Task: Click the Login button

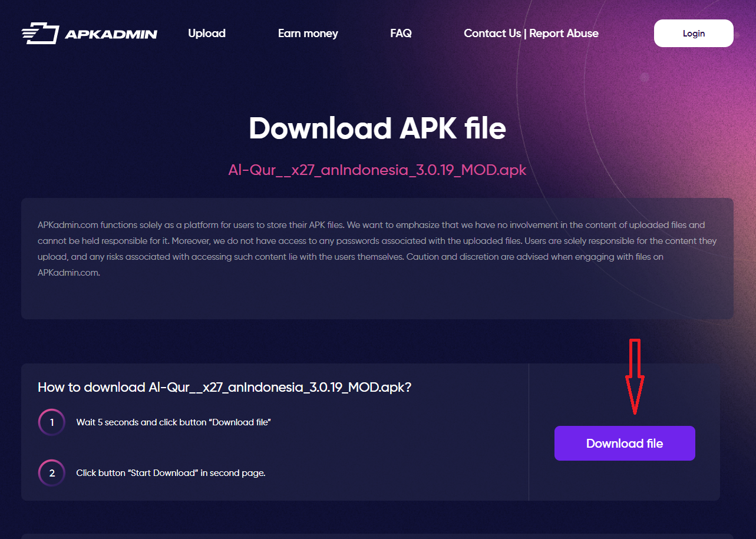Action: tap(694, 34)
